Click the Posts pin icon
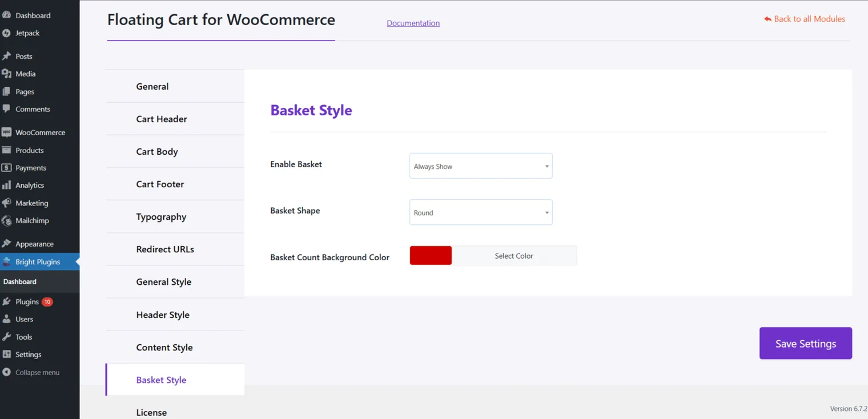This screenshot has height=419, width=868. tap(7, 57)
